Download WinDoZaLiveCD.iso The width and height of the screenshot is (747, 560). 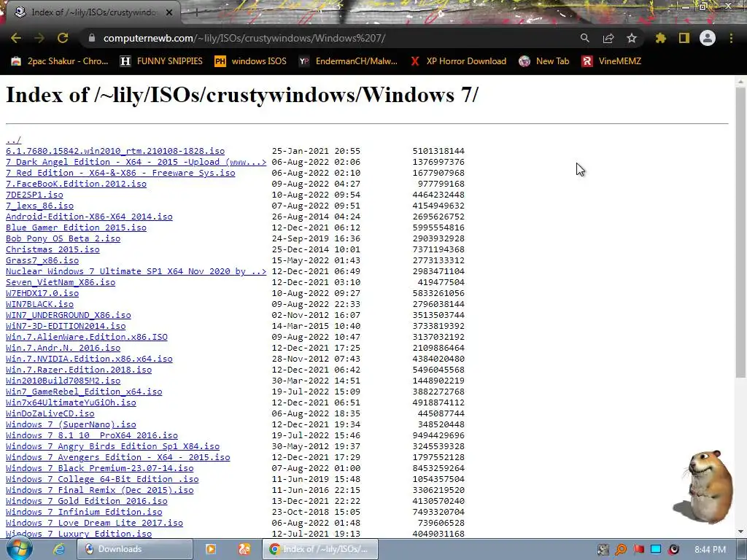pos(50,414)
